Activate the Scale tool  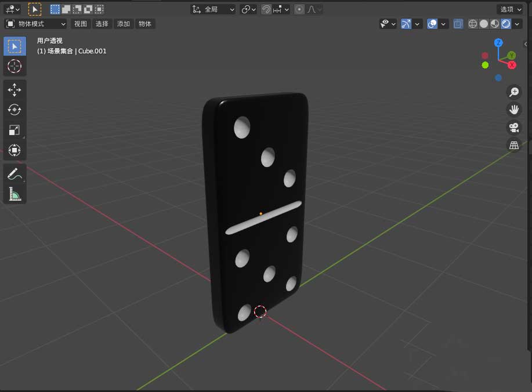pyautogui.click(x=15, y=130)
